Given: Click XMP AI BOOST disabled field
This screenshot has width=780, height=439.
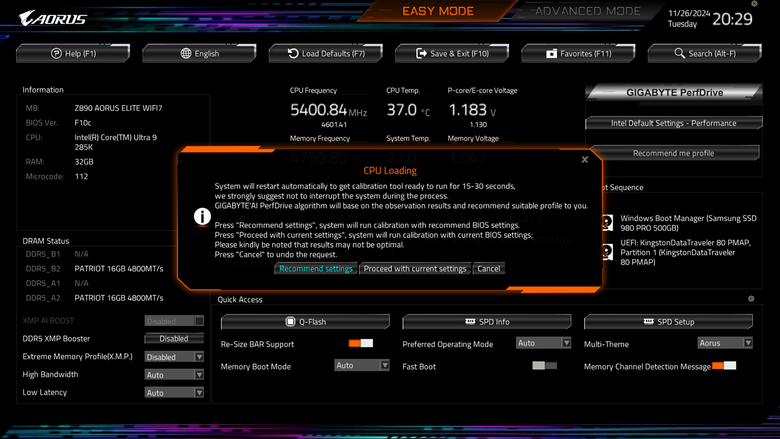Looking at the screenshot, I should [x=174, y=321].
